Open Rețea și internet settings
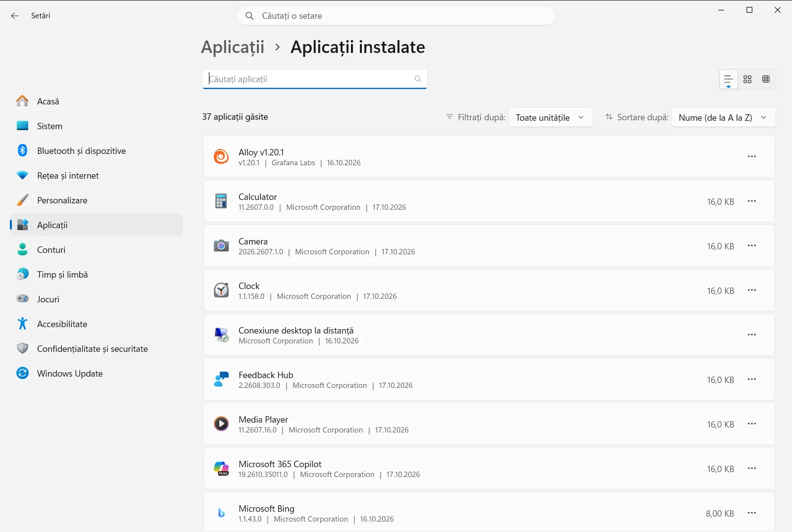The height and width of the screenshot is (532, 792). pos(97,175)
